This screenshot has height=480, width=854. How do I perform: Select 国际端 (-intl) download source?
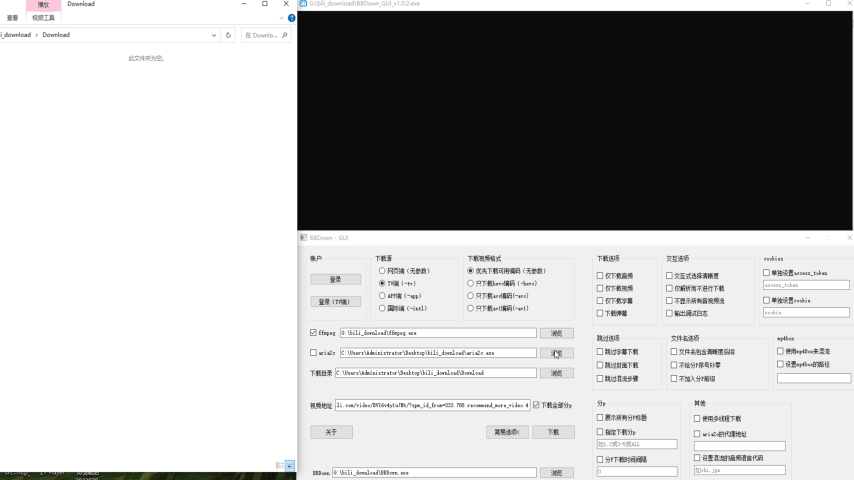point(403,308)
